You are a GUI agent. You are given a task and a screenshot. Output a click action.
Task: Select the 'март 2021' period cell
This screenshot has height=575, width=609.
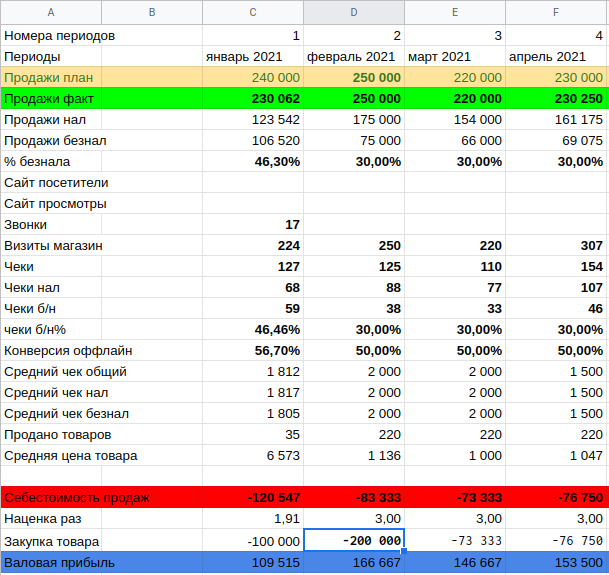(455, 57)
